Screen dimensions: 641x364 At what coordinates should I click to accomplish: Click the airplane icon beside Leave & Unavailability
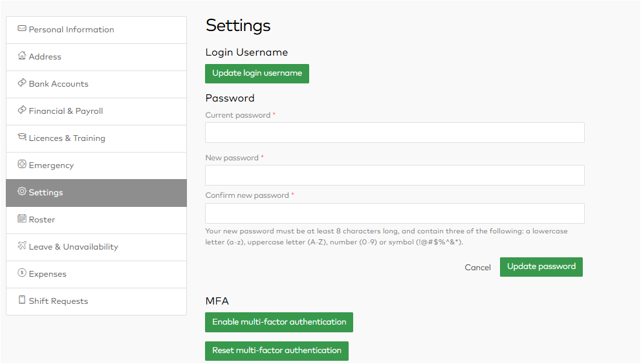[22, 246]
